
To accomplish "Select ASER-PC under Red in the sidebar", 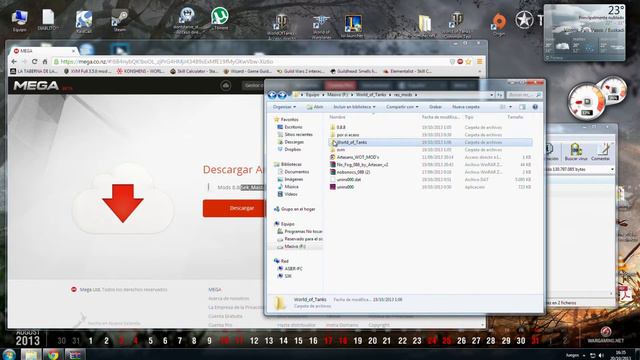I will coord(290,269).
